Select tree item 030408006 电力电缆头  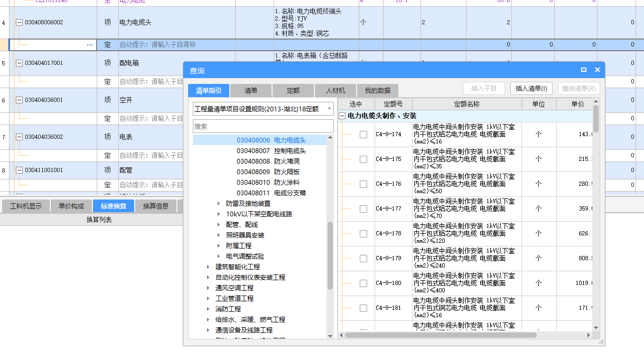coord(271,140)
